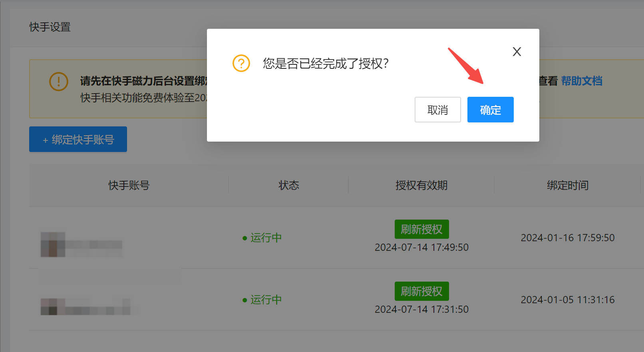The image size is (644, 352).
Task: Click 运行中 status bound 2024-01-16
Action: click(x=262, y=238)
